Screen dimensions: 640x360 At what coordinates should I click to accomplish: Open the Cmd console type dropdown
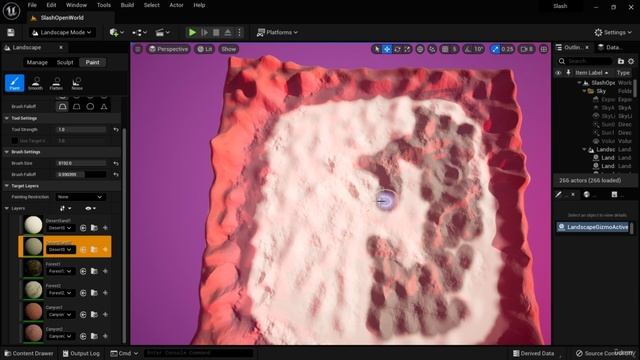(x=124, y=353)
